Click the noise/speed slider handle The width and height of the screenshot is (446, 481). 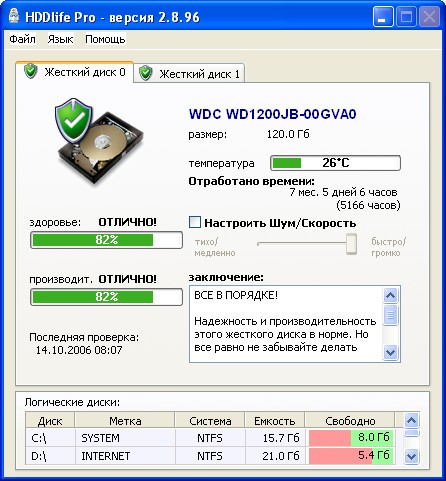(351, 244)
